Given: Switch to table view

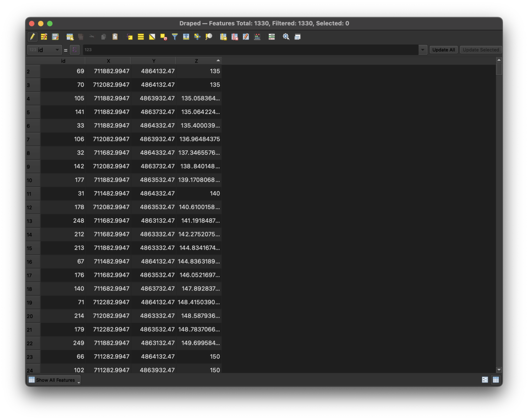Looking at the screenshot, I should 496,380.
